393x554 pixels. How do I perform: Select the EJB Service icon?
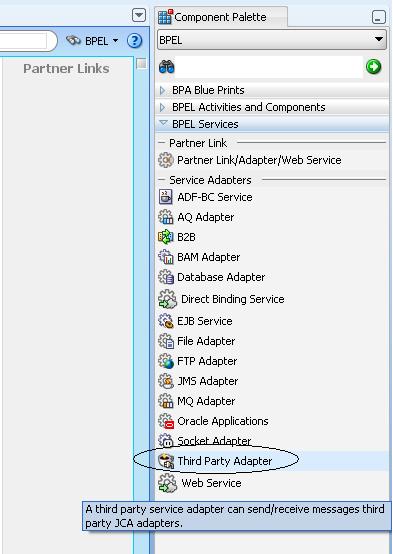[166, 321]
